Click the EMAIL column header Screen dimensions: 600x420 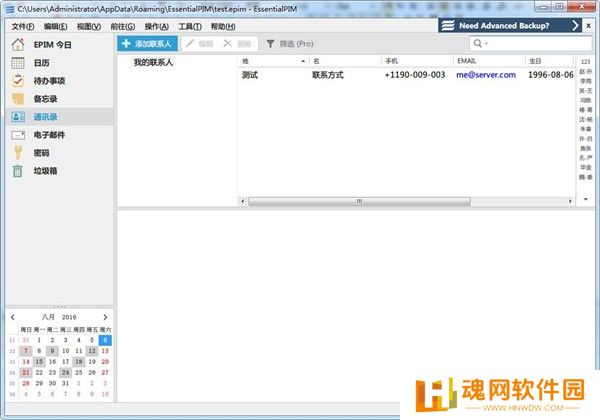(x=489, y=61)
